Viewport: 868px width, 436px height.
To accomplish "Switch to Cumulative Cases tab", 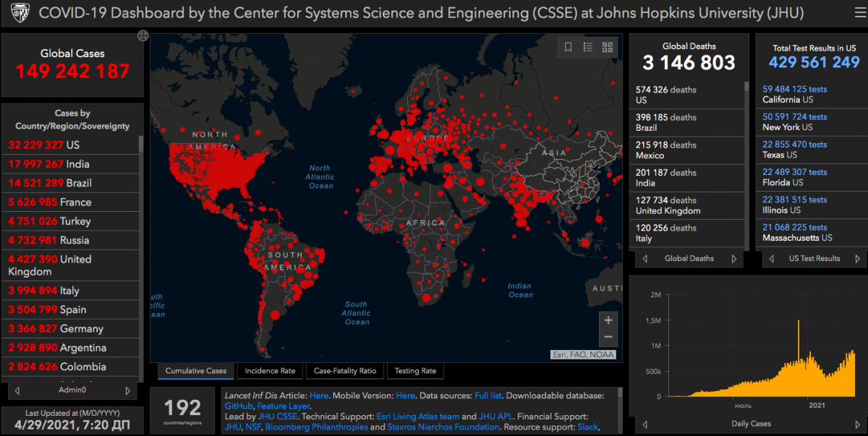I will [195, 371].
